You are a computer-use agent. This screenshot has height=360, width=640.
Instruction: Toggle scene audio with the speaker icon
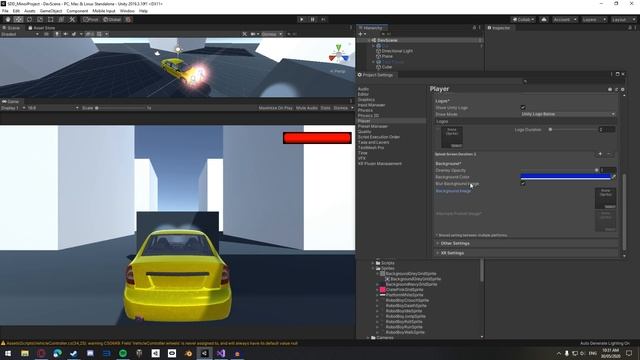65,34
